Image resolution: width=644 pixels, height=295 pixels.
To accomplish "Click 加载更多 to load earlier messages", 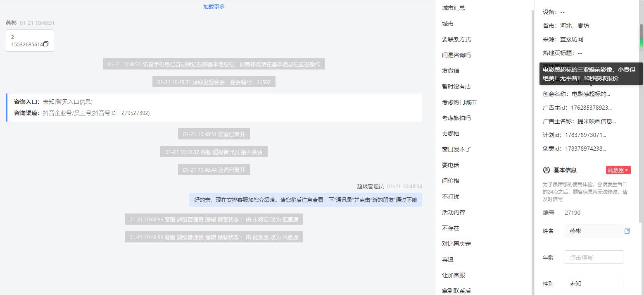I will [214, 7].
